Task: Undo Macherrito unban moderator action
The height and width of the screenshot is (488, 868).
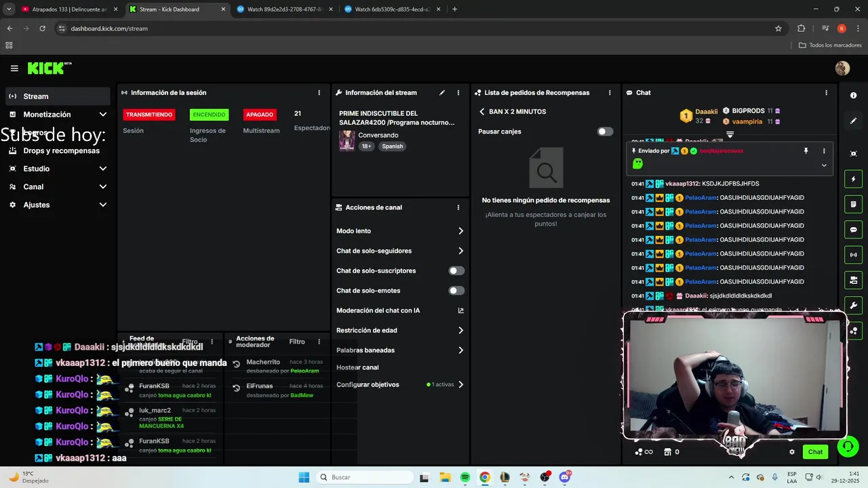Action: point(236,364)
